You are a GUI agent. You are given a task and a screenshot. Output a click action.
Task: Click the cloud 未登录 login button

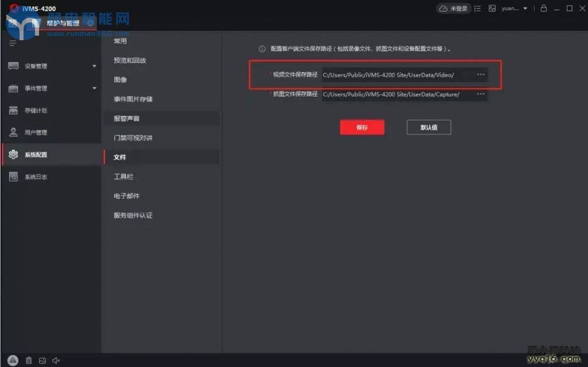(x=452, y=9)
